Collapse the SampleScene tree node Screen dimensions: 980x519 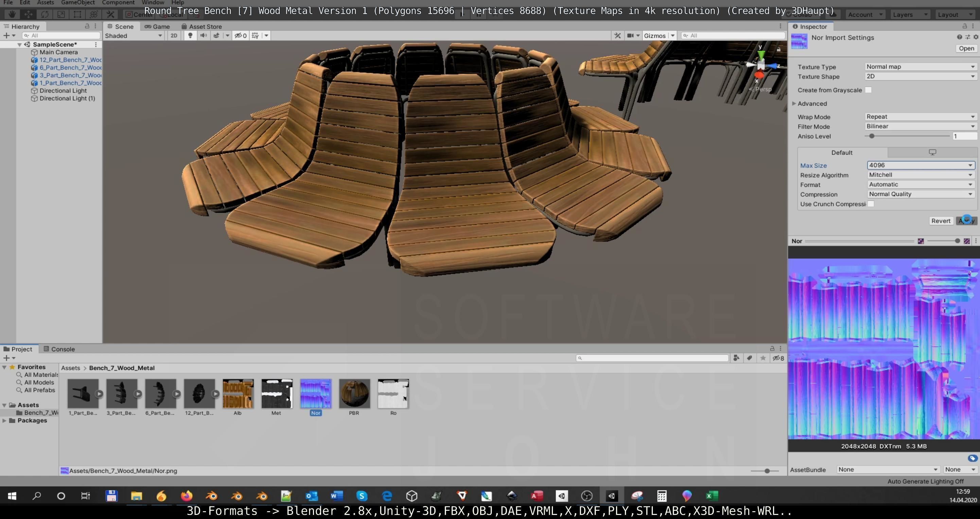coord(19,44)
